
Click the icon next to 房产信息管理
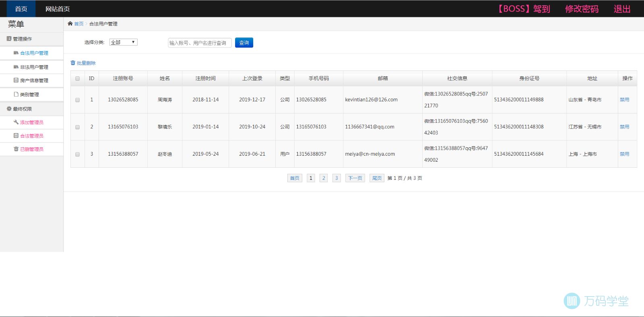16,80
